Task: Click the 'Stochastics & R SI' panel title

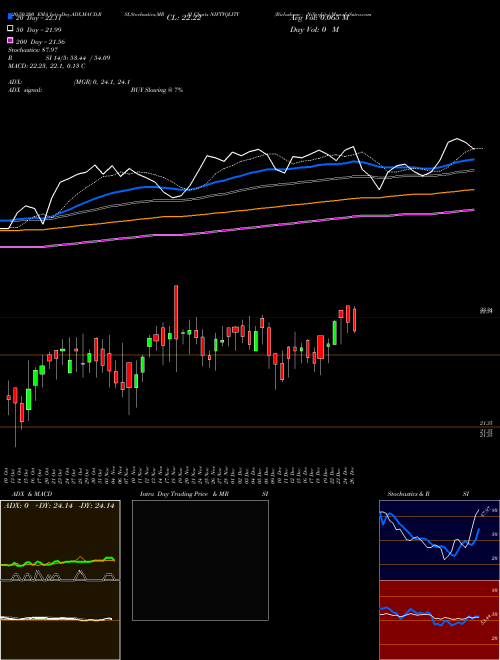Action: (428, 494)
